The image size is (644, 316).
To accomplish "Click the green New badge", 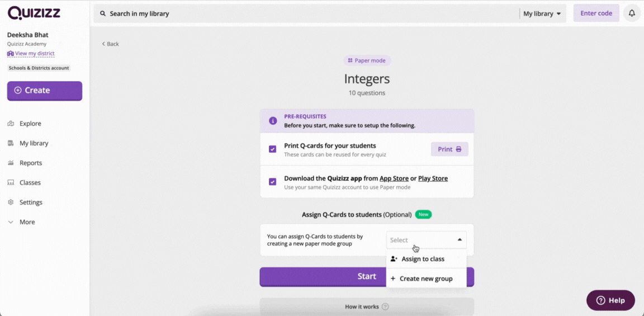I will (423, 215).
